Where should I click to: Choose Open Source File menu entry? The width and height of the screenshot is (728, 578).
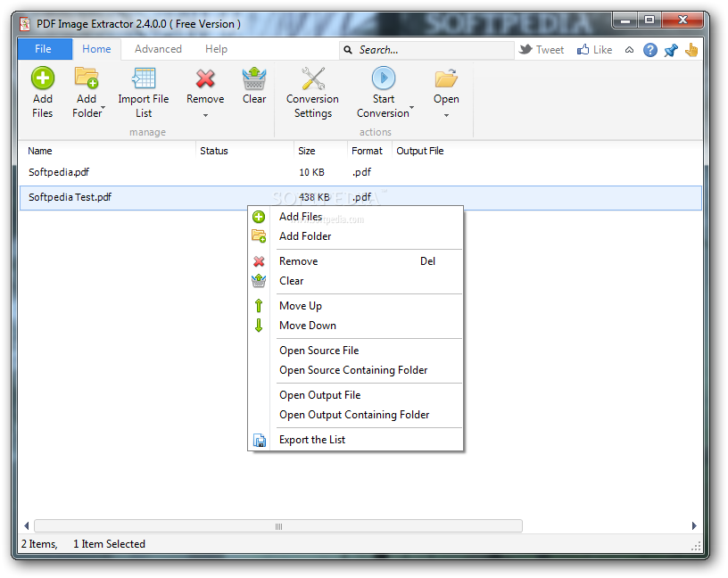[x=356, y=351]
